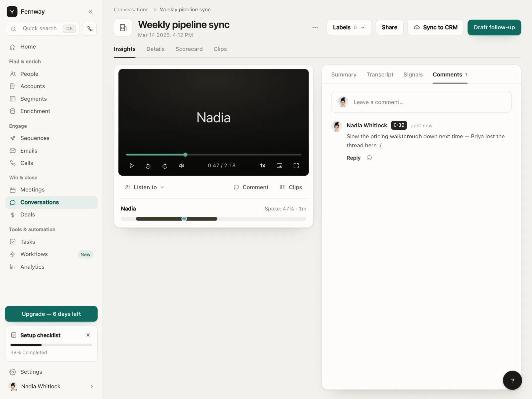Viewport: 532px width, 399px height.
Task: Go to People section
Action: click(51, 74)
